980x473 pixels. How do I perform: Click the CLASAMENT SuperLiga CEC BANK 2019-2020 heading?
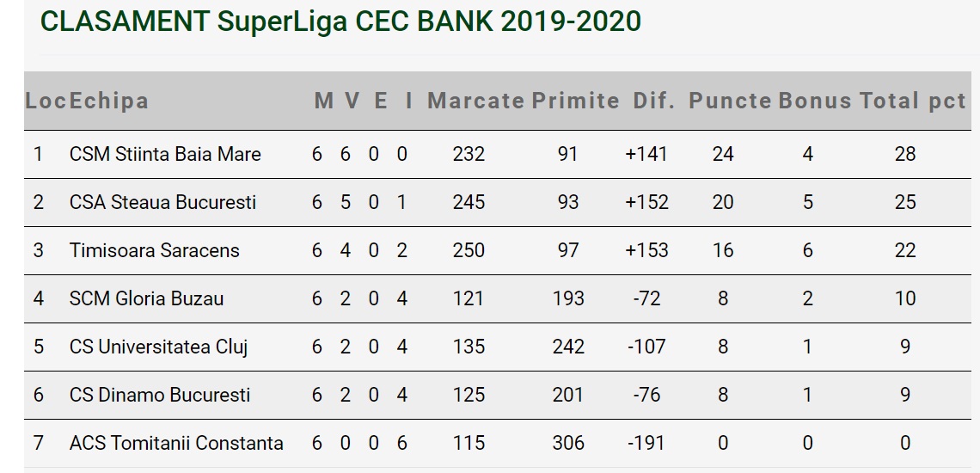(340, 21)
